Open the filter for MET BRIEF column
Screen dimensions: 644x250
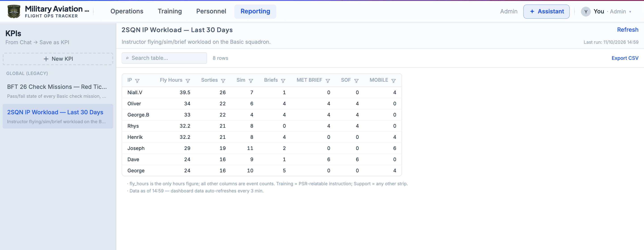pyautogui.click(x=328, y=81)
